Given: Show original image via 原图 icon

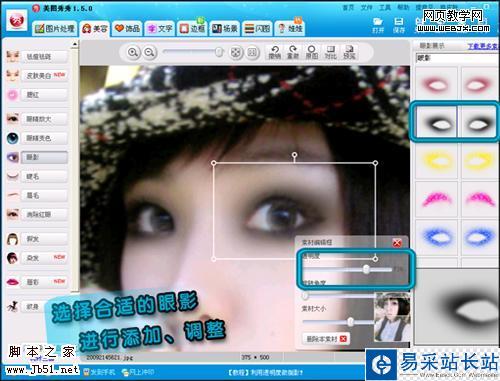Looking at the screenshot, I should [x=312, y=52].
